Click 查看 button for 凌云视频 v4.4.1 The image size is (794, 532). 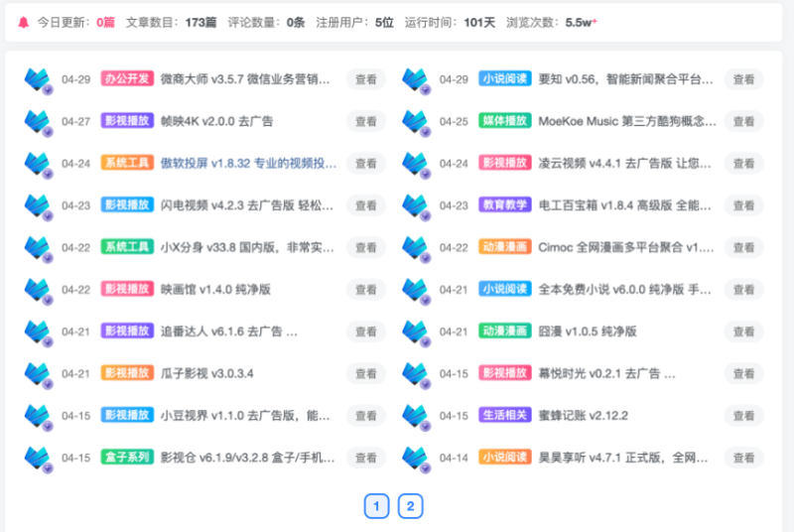pos(743,164)
